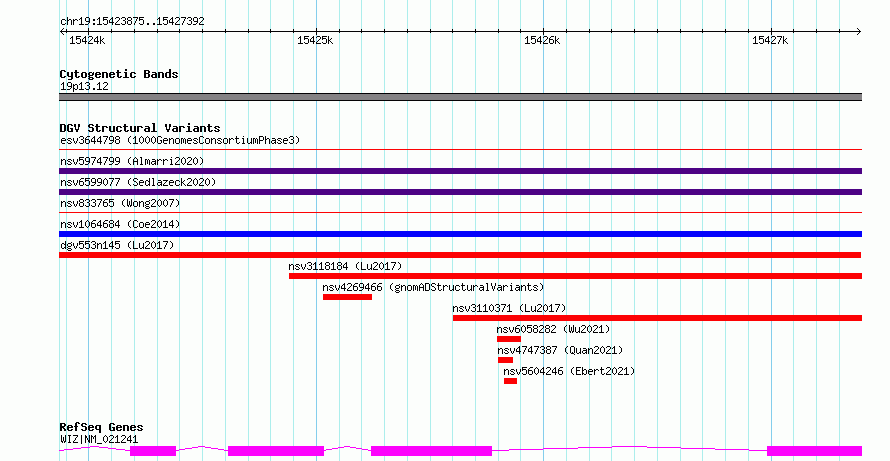Click nsv6599077 (Sedlazeck2020) label
The width and height of the screenshot is (890, 461).
point(138,182)
